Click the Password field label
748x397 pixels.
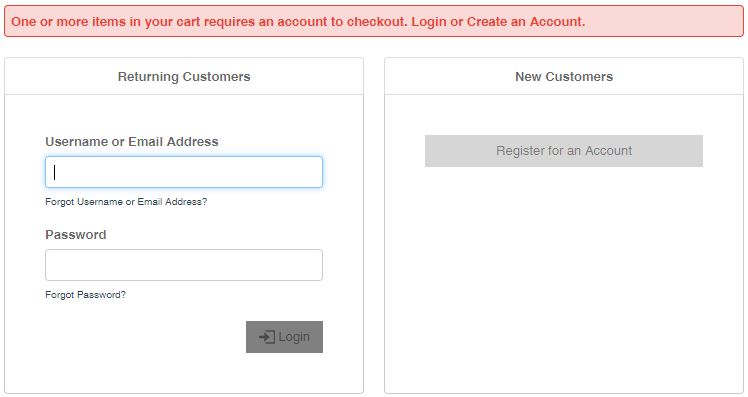point(76,235)
